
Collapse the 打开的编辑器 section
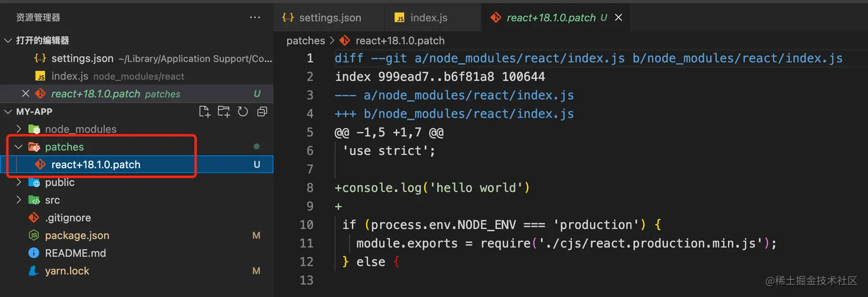[x=8, y=40]
